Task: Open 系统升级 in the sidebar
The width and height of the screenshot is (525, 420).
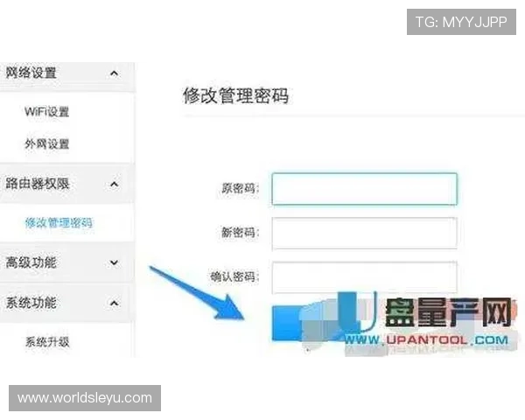Action: pyautogui.click(x=47, y=342)
